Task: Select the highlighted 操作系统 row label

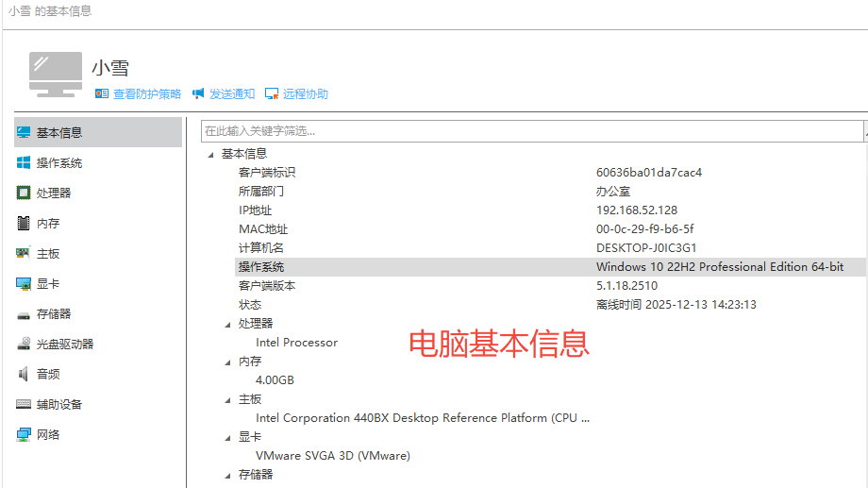Action: pyautogui.click(x=260, y=266)
